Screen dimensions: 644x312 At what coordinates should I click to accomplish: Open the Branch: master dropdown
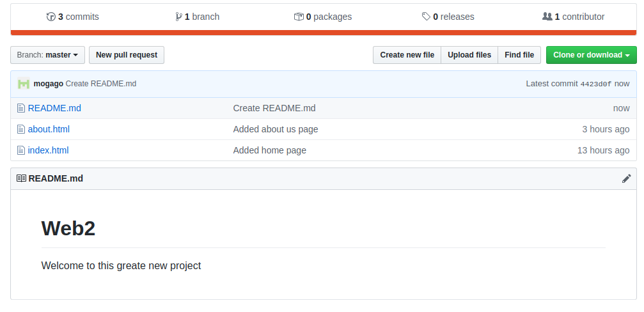[x=47, y=55]
